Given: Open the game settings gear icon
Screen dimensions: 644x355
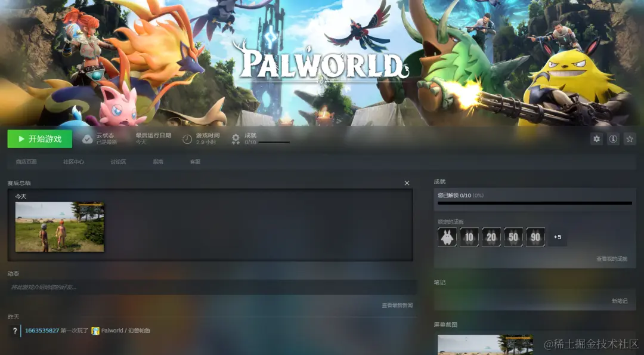Looking at the screenshot, I should point(596,139).
